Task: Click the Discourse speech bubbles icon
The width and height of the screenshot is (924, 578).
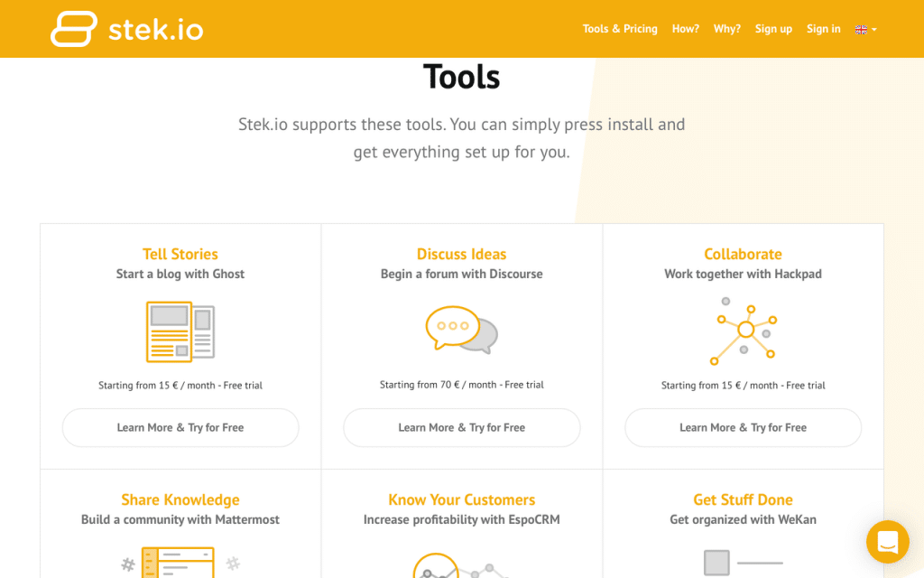Action: pos(461,330)
